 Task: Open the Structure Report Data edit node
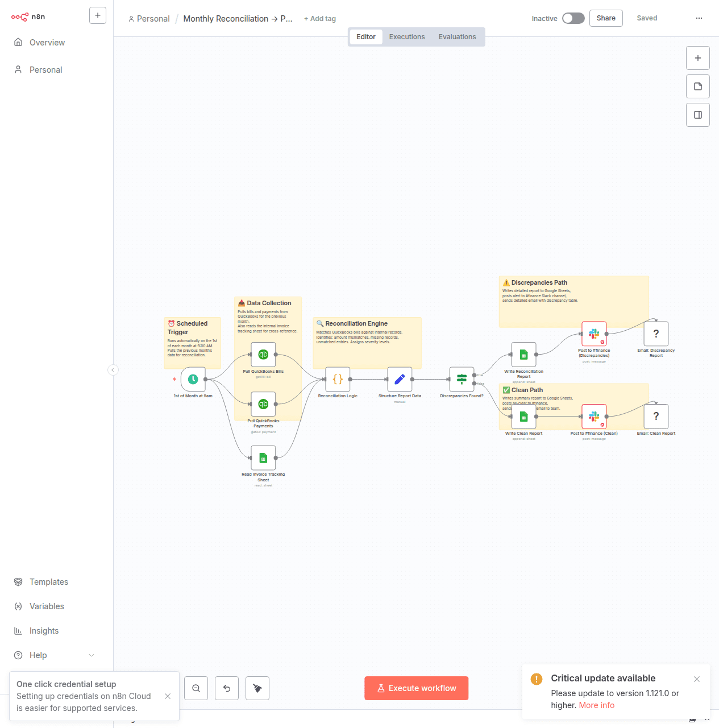[x=400, y=379]
